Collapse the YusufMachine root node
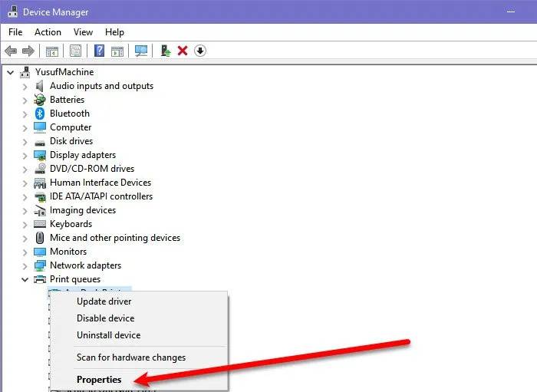 11,72
